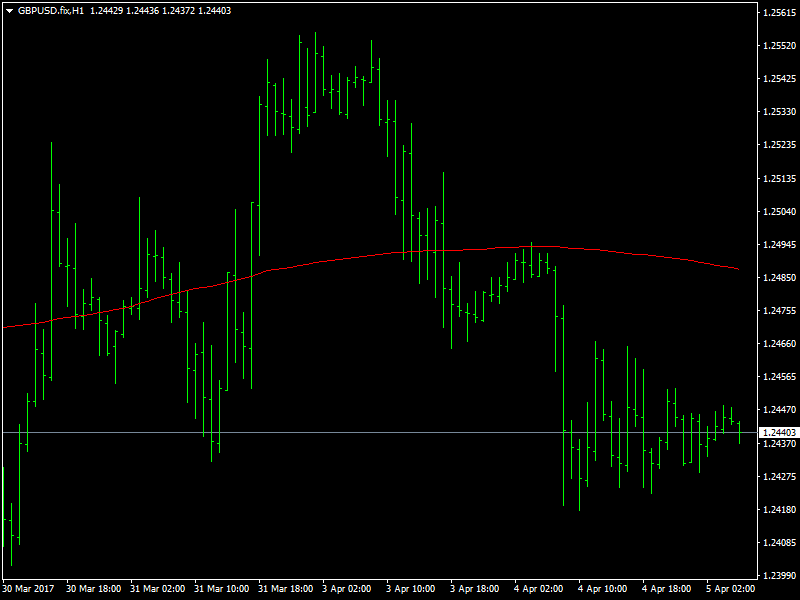Click the chart menu triangle beside GBPUSD.fix
This screenshot has width=800, height=600.
click(x=9, y=11)
